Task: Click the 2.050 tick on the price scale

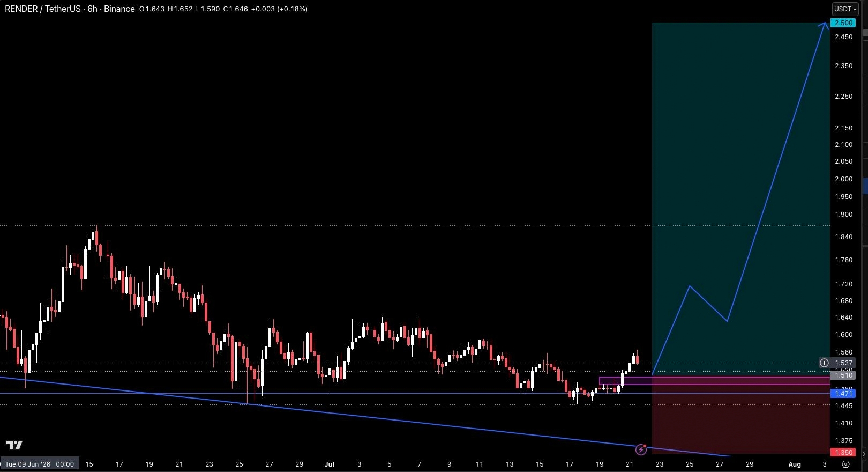Action: point(843,161)
